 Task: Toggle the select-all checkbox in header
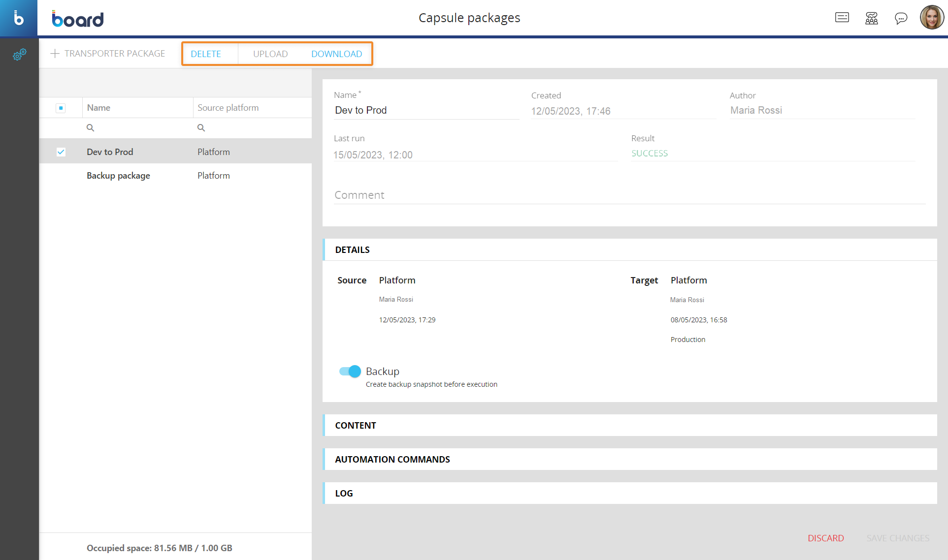point(61,108)
